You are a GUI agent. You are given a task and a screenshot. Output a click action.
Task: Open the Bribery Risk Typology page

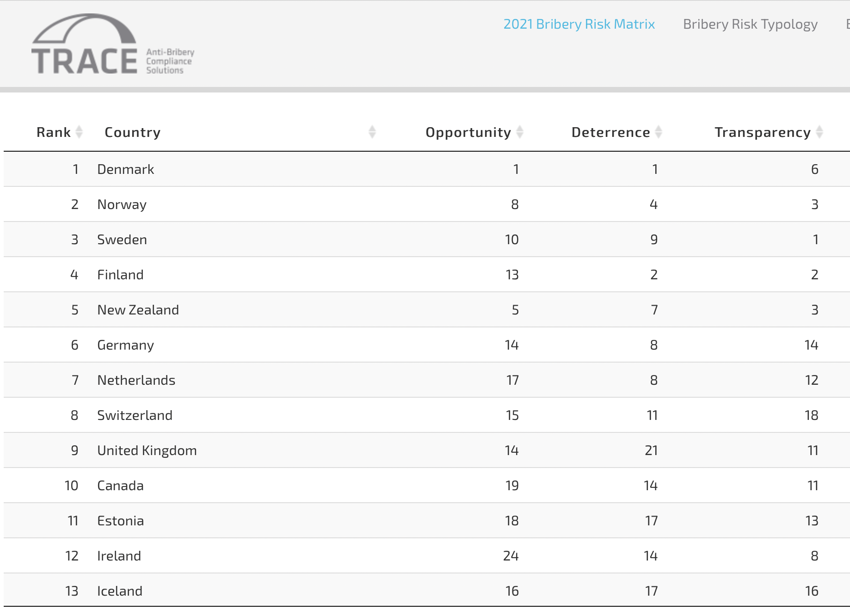(750, 24)
